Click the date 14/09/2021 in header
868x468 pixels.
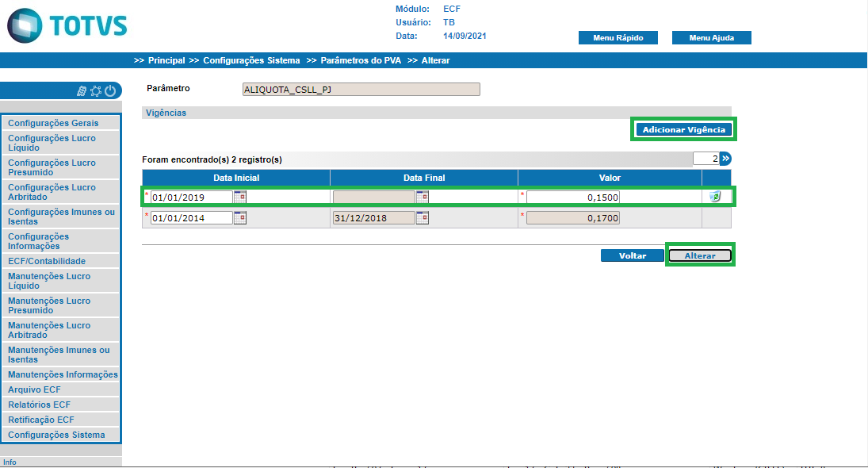tap(465, 36)
